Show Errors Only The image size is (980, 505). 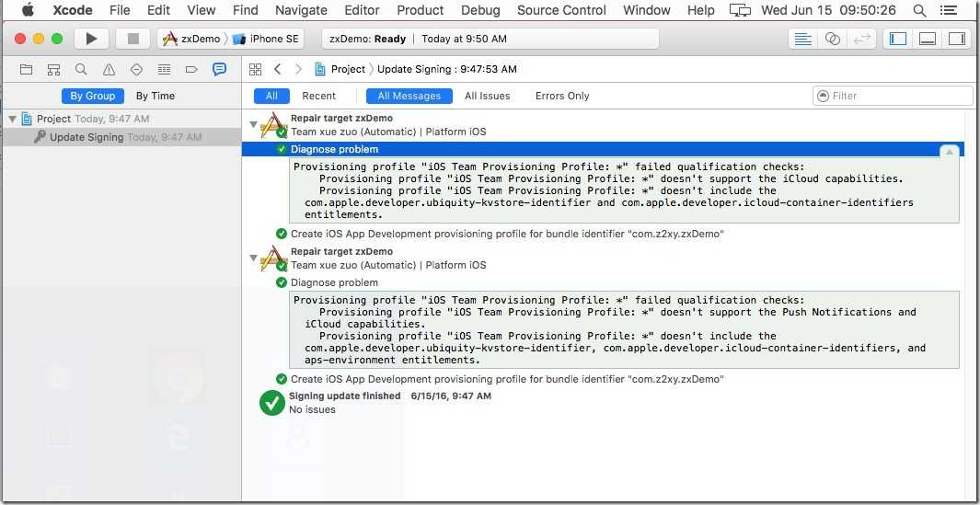pos(562,96)
